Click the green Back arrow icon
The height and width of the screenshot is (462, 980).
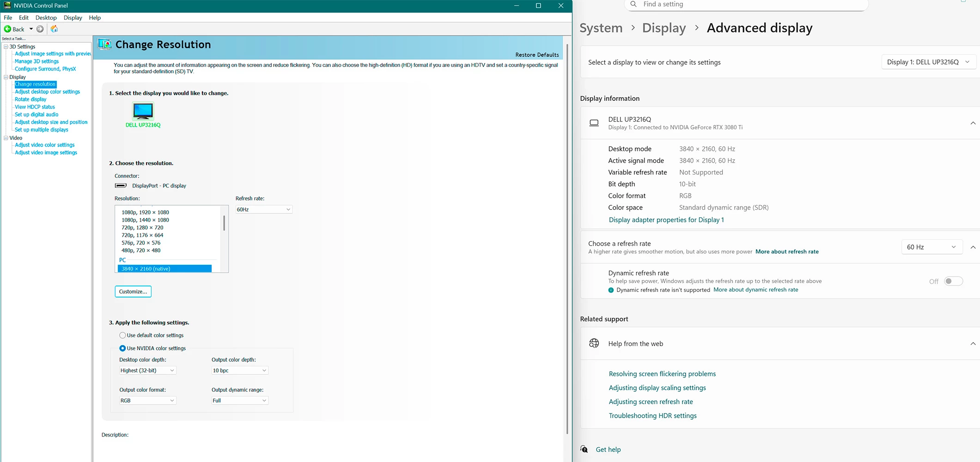point(7,29)
